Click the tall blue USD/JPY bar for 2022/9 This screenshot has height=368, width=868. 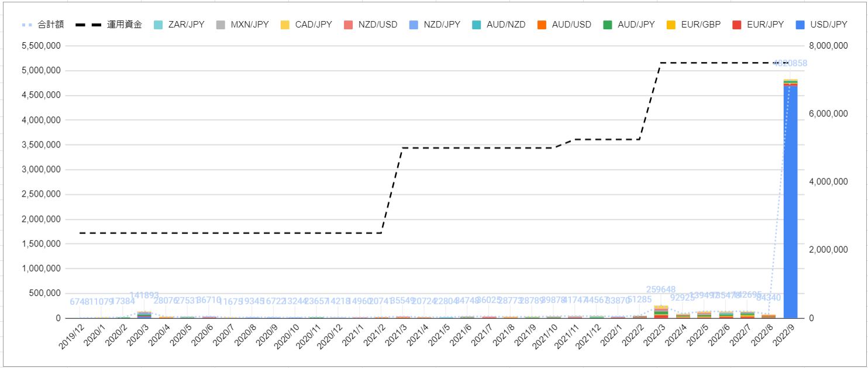coord(790,202)
